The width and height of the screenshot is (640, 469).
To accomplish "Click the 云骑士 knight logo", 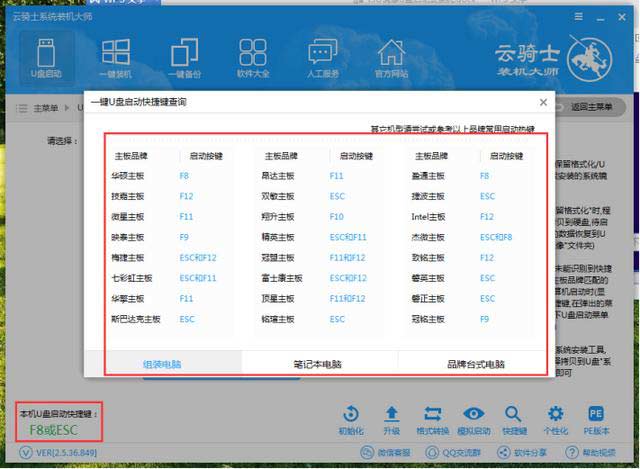I will pyautogui.click(x=589, y=58).
